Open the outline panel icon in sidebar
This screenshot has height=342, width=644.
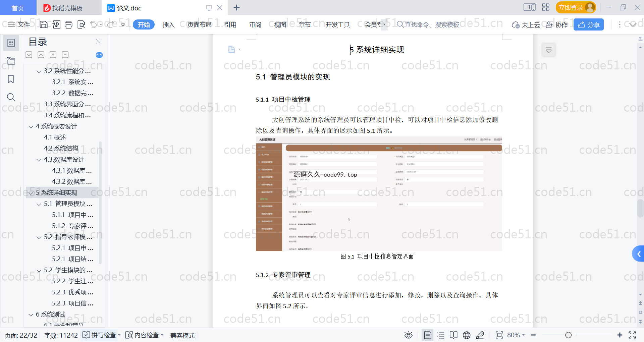pos(11,43)
